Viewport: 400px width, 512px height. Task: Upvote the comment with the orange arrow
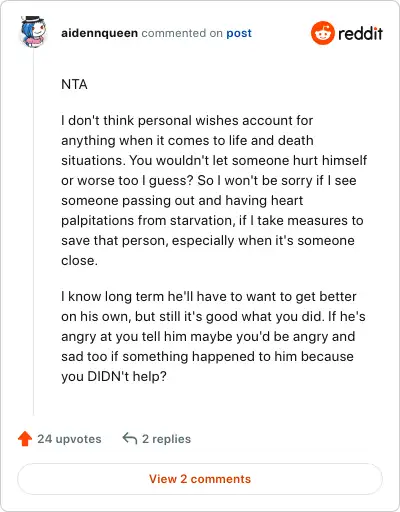pos(25,439)
